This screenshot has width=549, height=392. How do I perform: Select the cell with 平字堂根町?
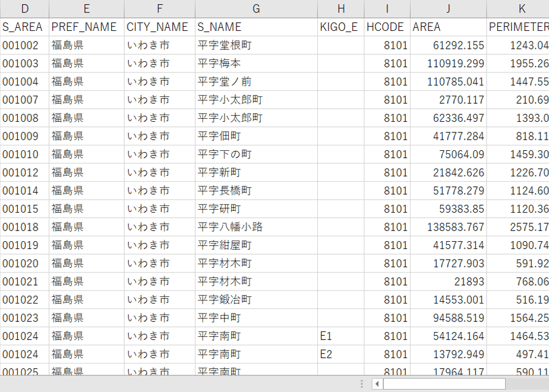[256, 45]
